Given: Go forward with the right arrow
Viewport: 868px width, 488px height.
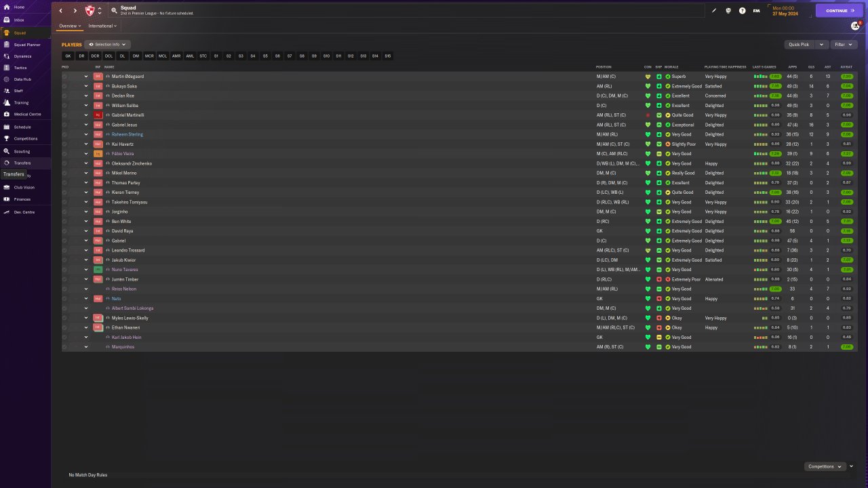Looking at the screenshot, I should (x=75, y=11).
